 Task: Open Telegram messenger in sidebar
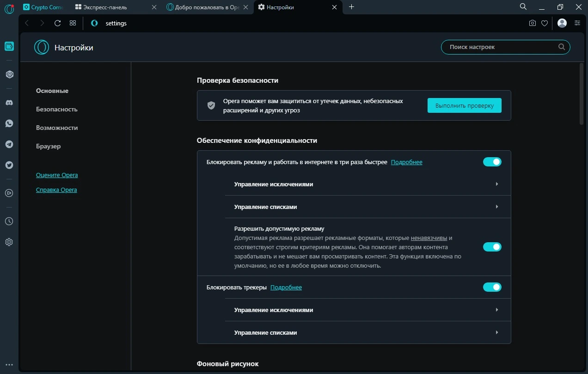click(9, 144)
